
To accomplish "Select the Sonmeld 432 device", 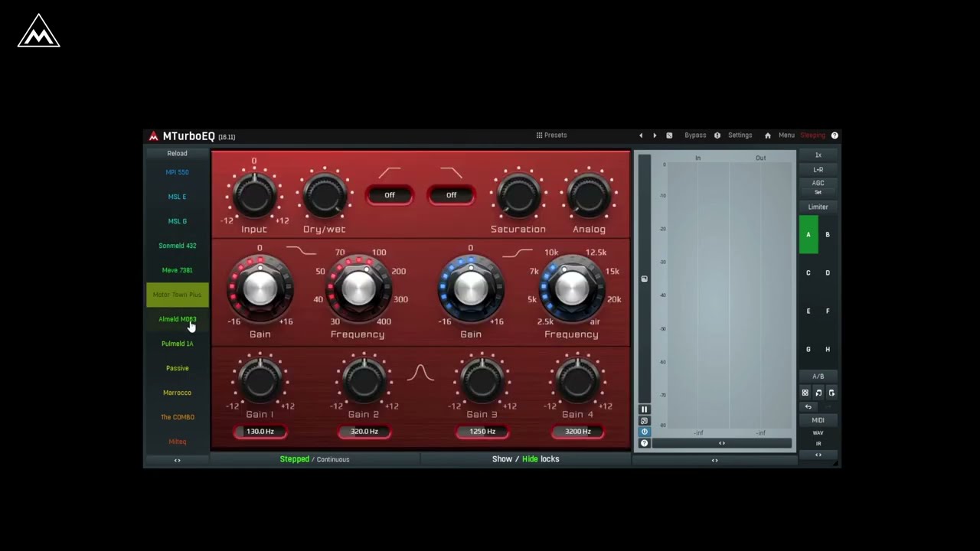I will pyautogui.click(x=177, y=246).
